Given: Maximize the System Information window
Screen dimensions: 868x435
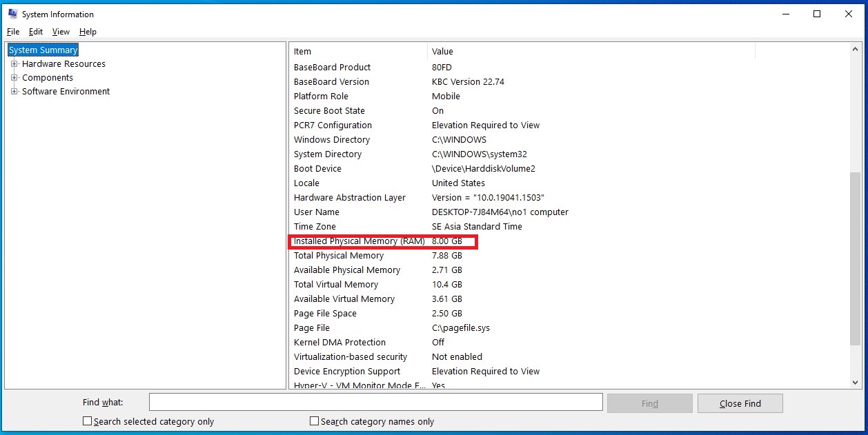Looking at the screenshot, I should pos(817,14).
